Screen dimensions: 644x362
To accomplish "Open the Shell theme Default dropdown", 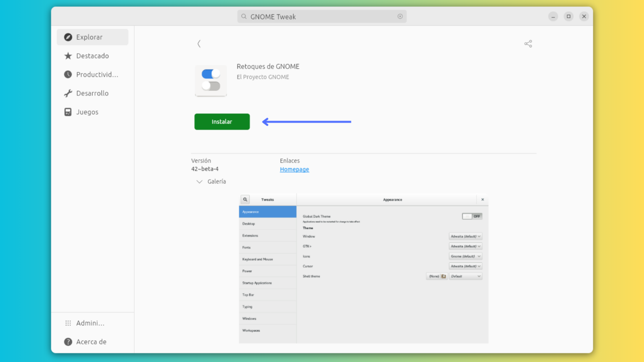I will coord(465,276).
